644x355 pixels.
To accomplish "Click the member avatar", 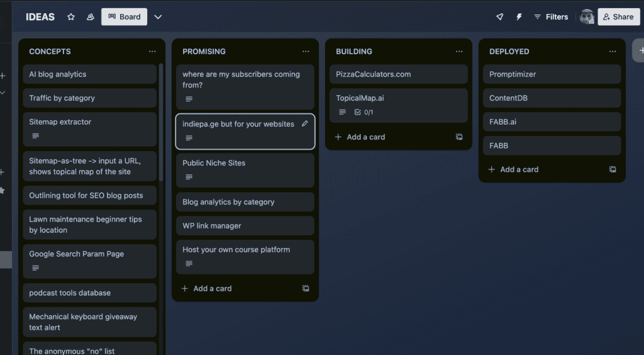I will (587, 17).
